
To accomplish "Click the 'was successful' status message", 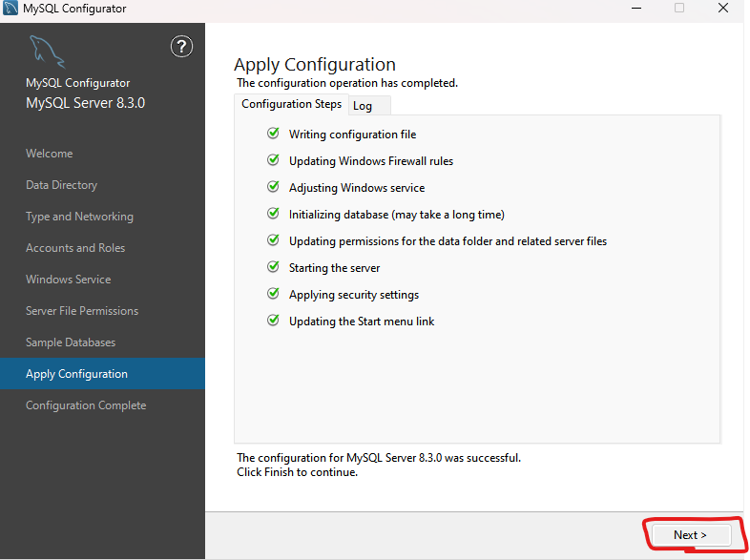I will [379, 458].
